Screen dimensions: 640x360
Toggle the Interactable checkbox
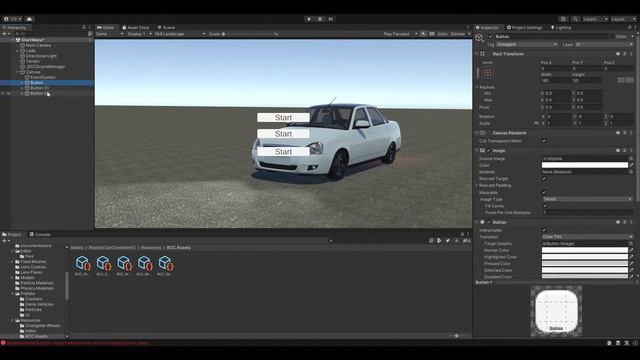point(544,230)
